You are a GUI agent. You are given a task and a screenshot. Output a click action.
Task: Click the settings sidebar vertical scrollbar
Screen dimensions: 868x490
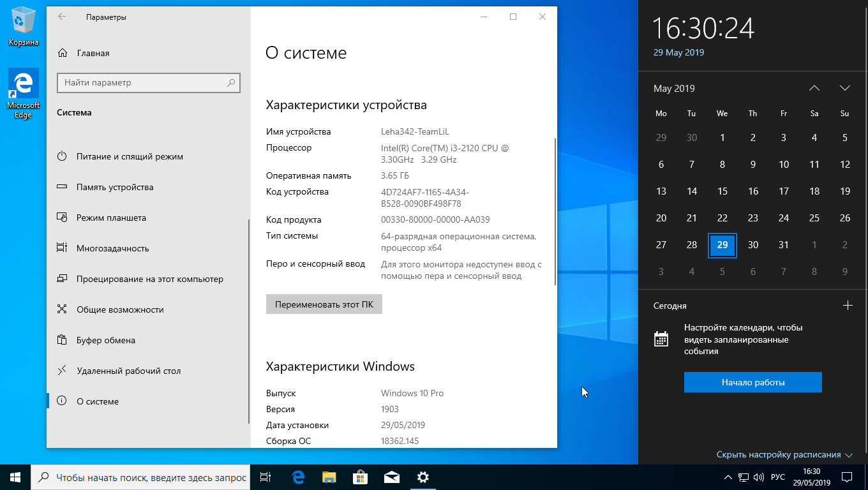pos(249,322)
